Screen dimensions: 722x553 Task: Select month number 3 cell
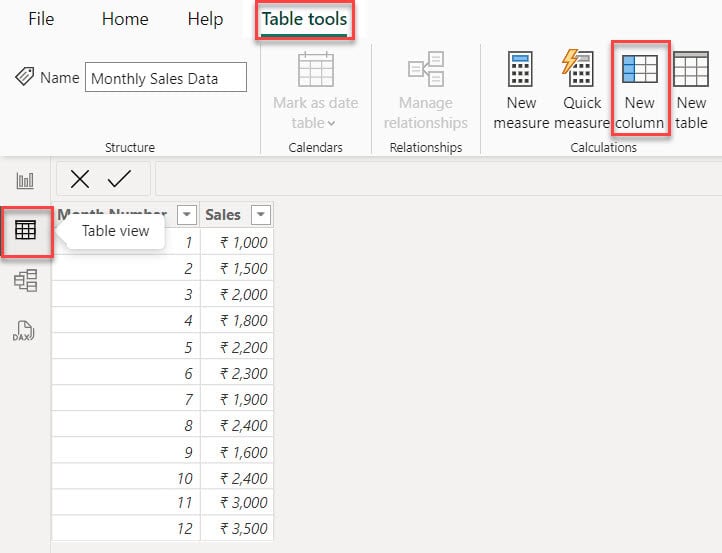(126, 294)
